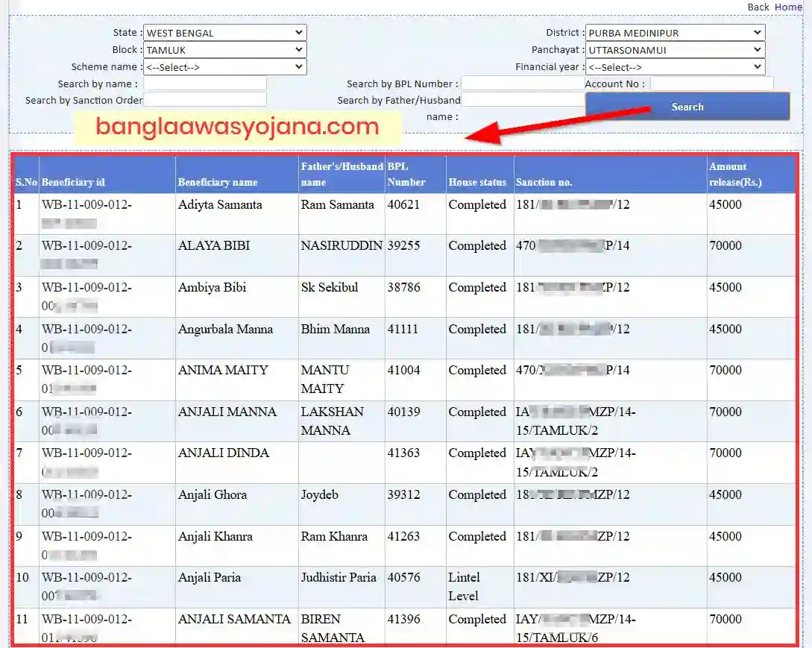Focus the Search by BPL Number field

click(x=523, y=84)
